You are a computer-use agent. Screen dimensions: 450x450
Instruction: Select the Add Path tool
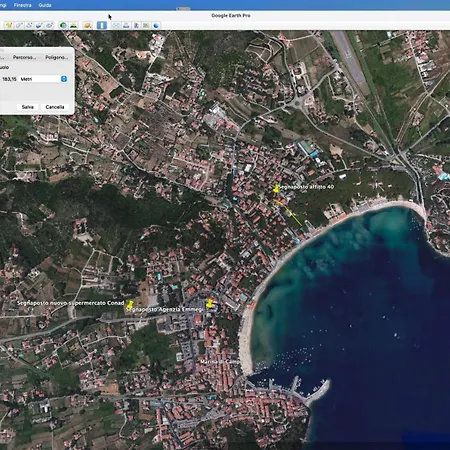tap(29, 25)
